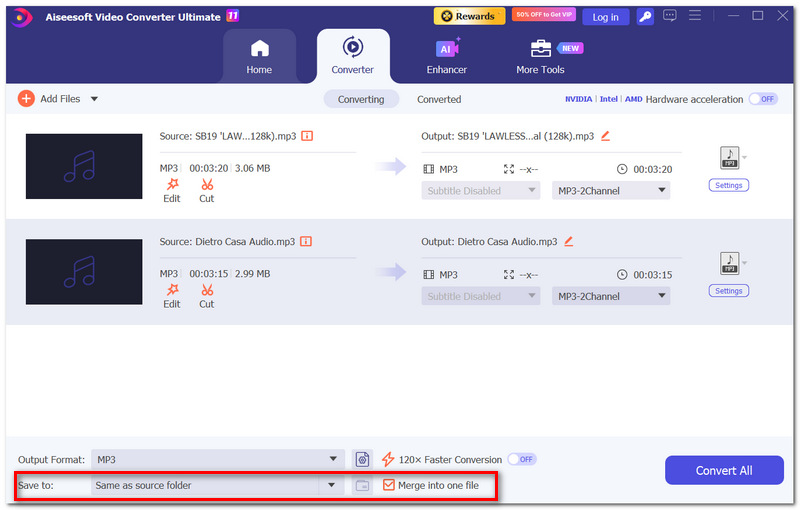
Task: Click the NVIDIA label
Action: click(x=579, y=99)
